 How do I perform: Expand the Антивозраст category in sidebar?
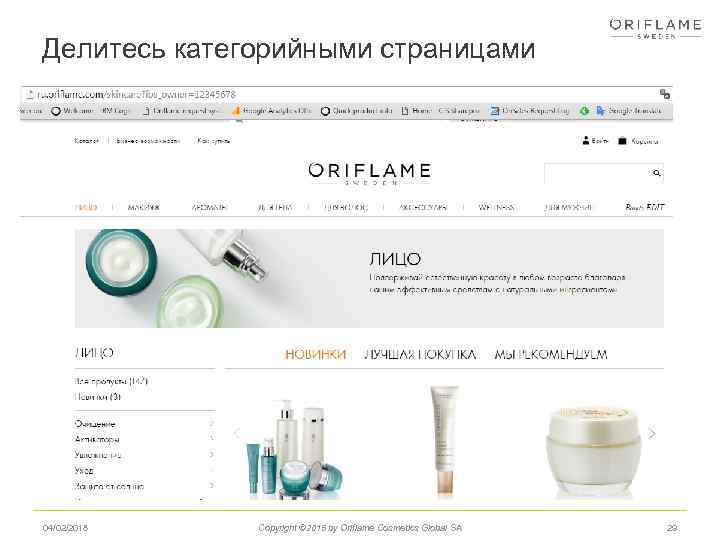(211, 439)
